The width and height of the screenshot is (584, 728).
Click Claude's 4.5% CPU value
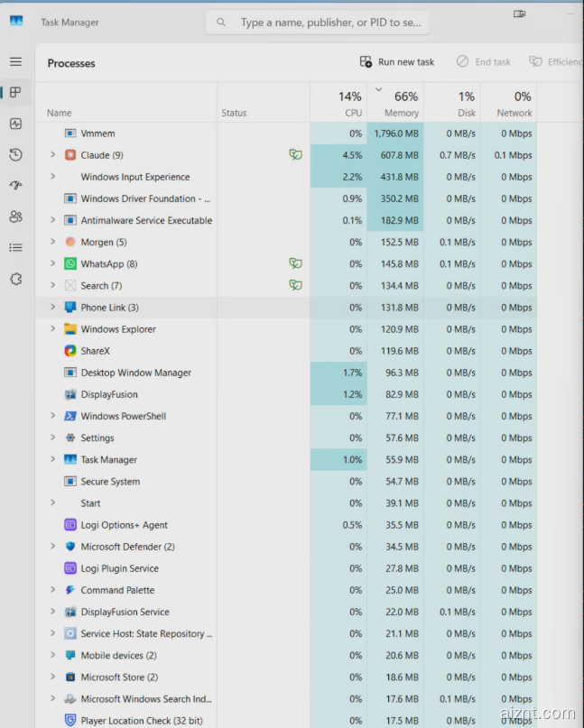tap(352, 155)
